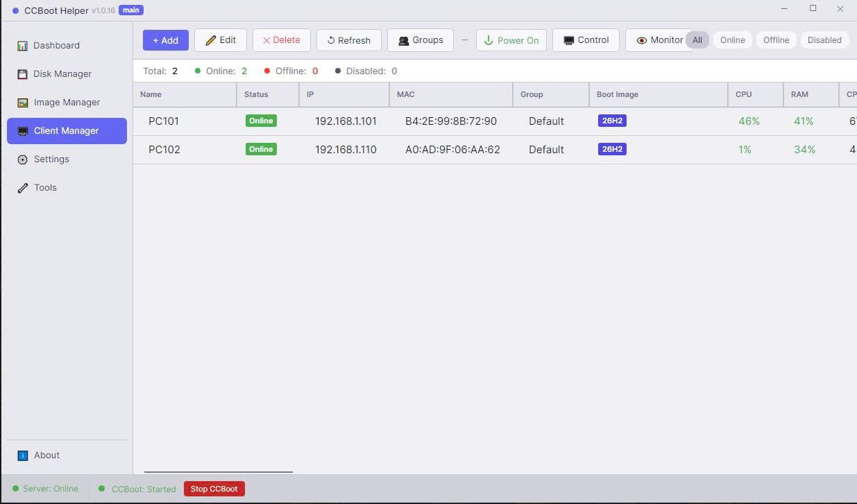This screenshot has width=857, height=504.
Task: Click the 34% RAM value
Action: (x=804, y=150)
